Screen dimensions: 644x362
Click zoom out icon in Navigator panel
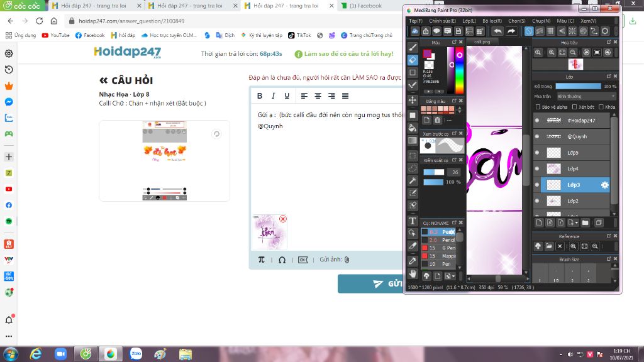(573, 53)
